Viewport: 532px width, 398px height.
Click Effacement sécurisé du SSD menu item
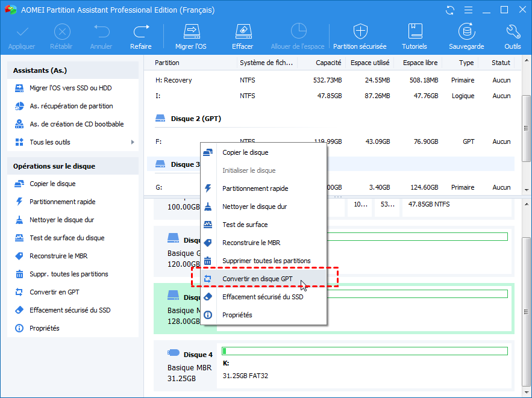[262, 297]
